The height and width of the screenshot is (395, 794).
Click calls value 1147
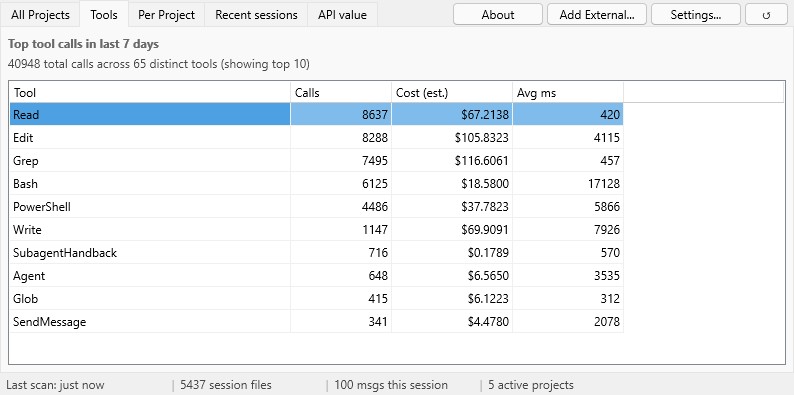click(375, 229)
